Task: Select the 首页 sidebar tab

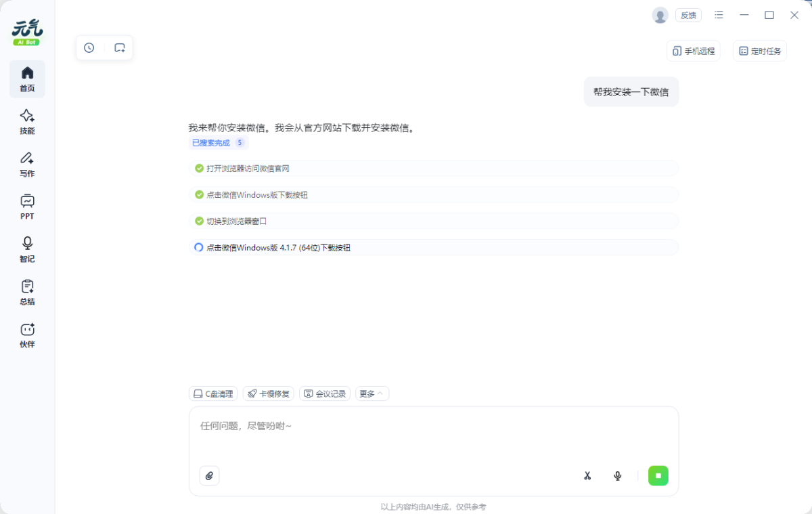Action: point(27,79)
